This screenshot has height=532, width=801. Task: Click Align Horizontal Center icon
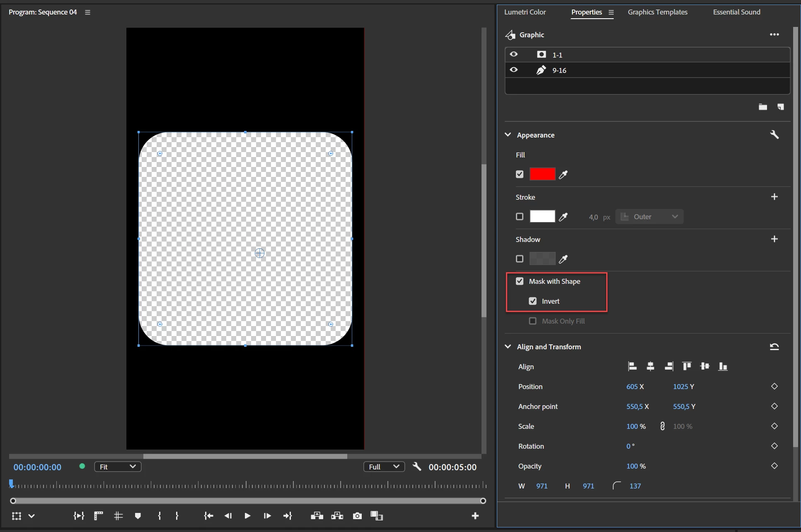point(650,366)
